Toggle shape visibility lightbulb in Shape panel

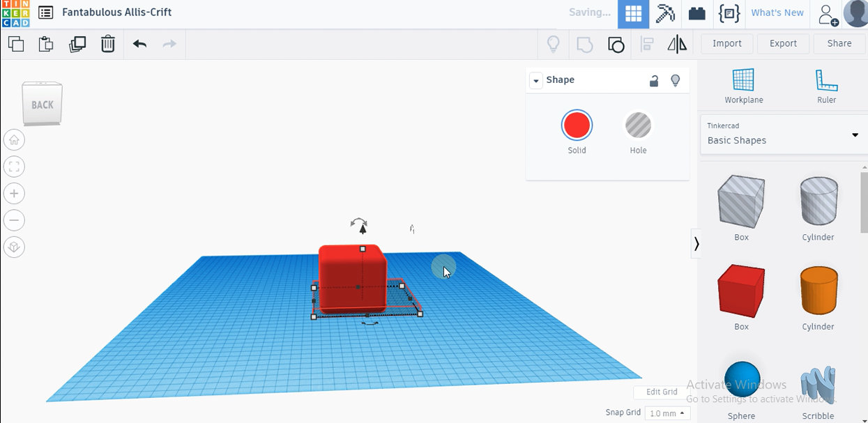click(x=675, y=81)
